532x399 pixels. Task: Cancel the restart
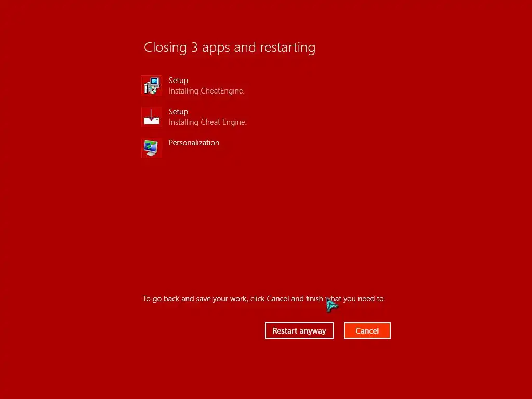tap(367, 330)
